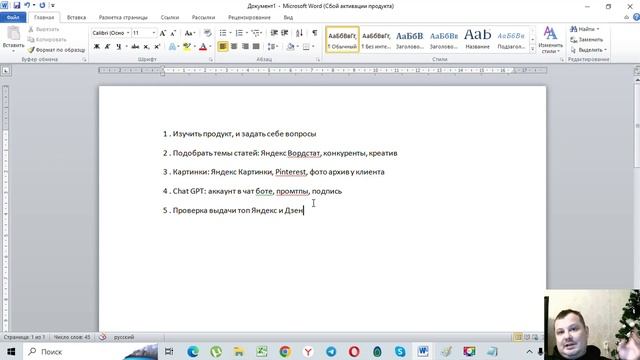Open the line spacing dropdown
Screen dimensions: 640x360
(273, 47)
